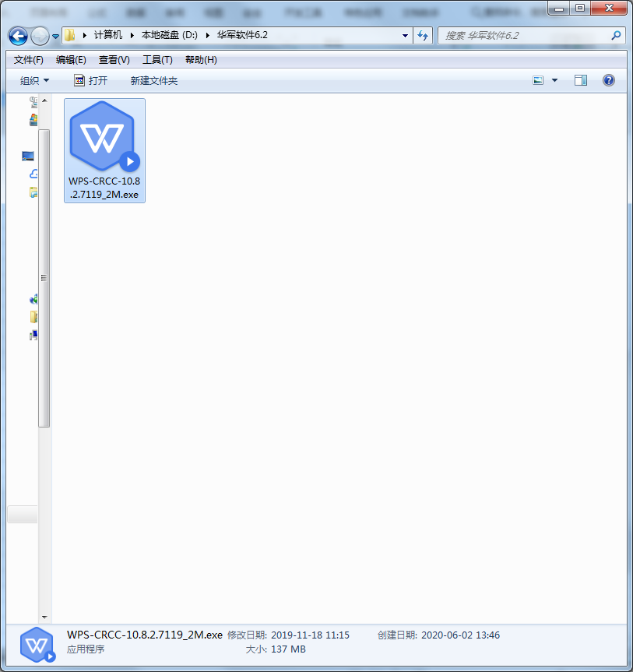The width and height of the screenshot is (633, 672).
Task: Open the view options dropdown arrow
Action: [x=553, y=80]
